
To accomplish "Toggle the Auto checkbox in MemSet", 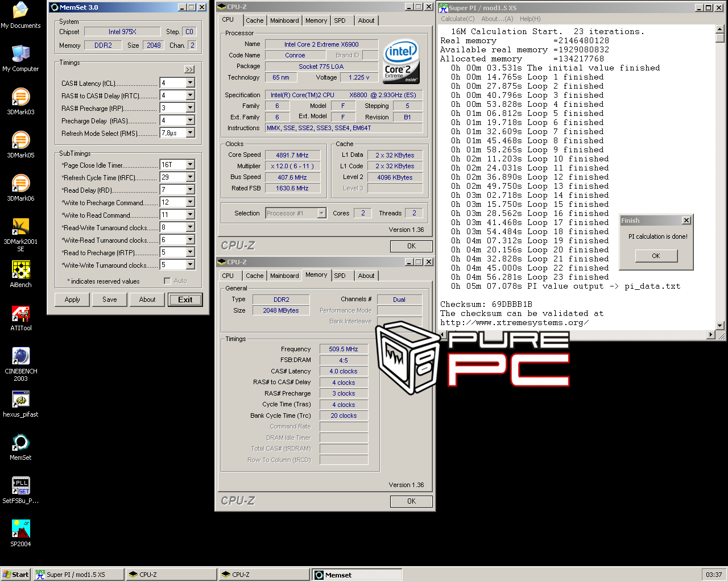I will [167, 281].
